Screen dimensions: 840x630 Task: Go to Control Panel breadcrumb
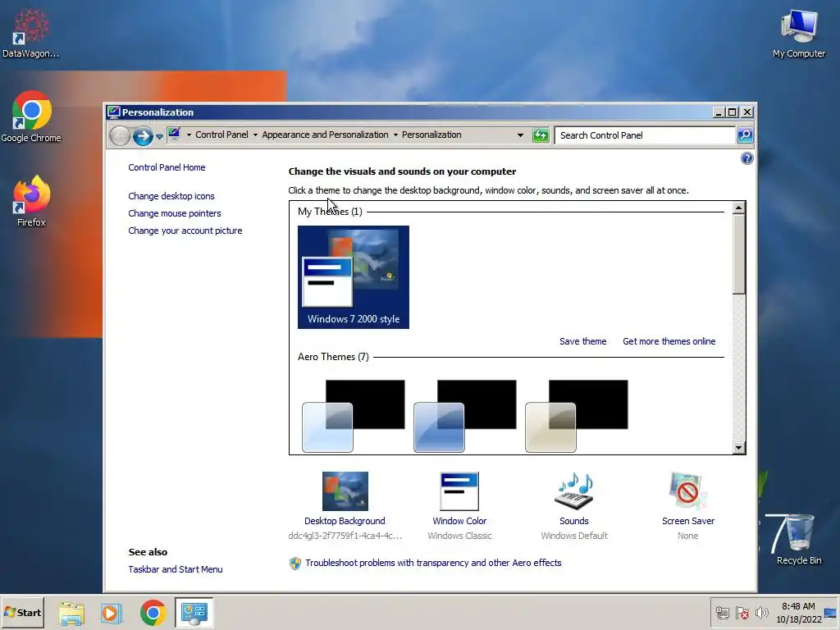221,135
